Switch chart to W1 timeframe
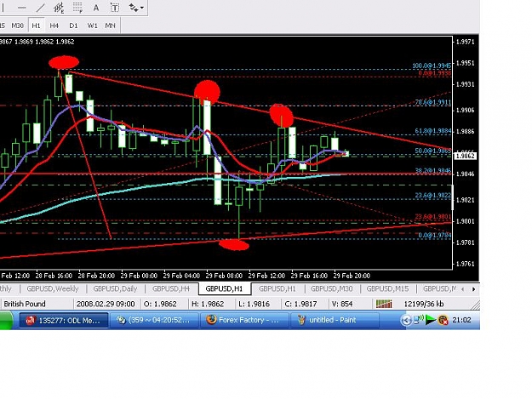532x399 pixels. [92, 26]
